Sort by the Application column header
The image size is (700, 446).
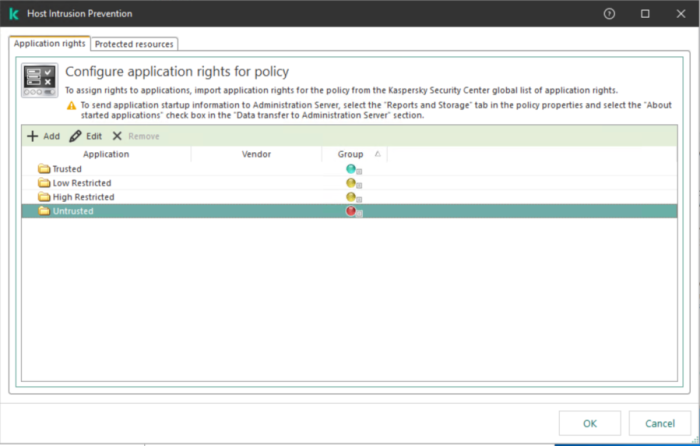click(106, 154)
